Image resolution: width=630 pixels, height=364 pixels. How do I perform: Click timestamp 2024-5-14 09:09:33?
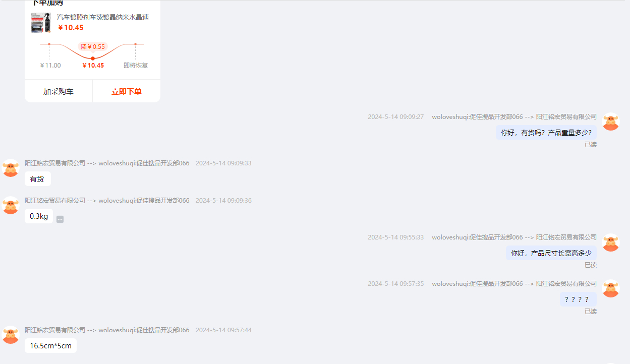(223, 163)
